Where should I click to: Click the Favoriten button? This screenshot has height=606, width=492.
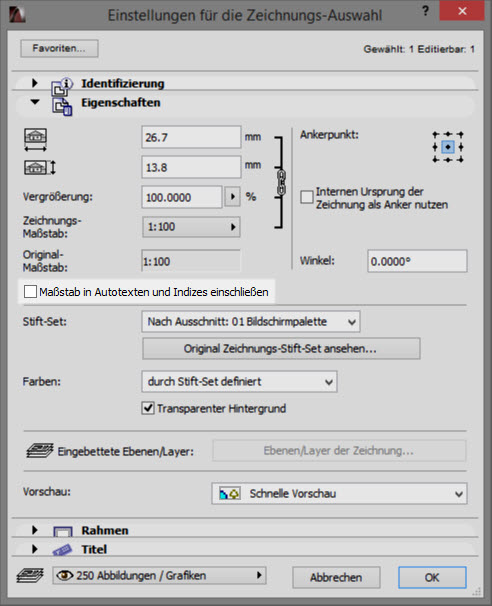click(x=59, y=49)
